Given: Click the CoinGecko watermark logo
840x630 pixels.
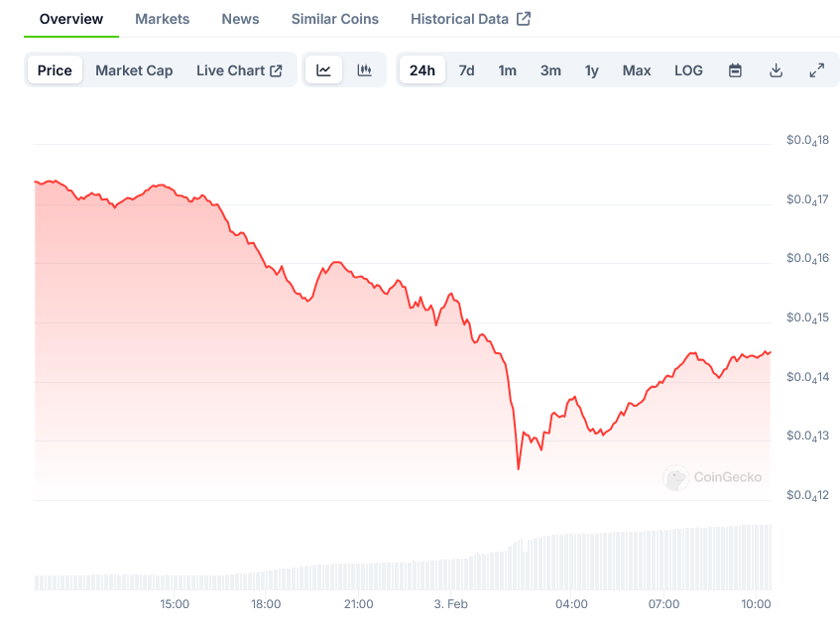Looking at the screenshot, I should click(x=713, y=477).
